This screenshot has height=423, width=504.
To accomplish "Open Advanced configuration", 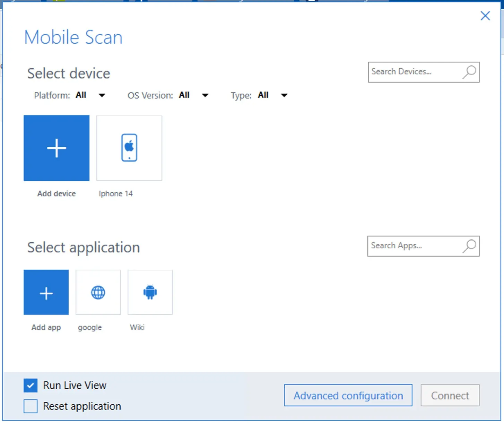I will point(348,395).
